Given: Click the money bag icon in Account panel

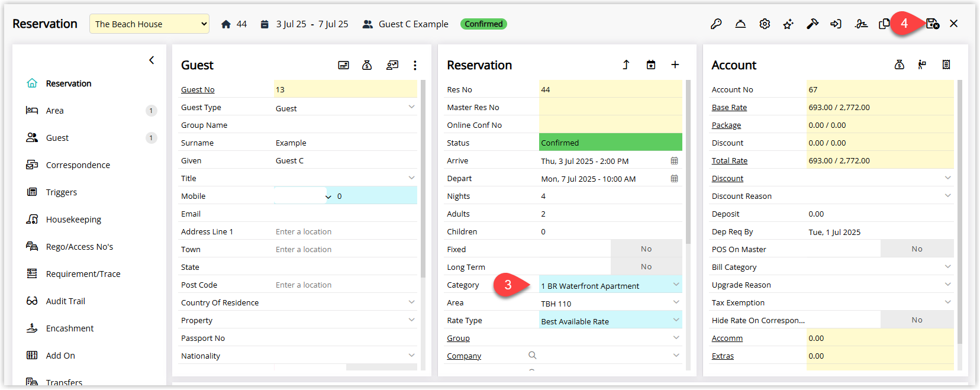Looking at the screenshot, I should point(900,65).
